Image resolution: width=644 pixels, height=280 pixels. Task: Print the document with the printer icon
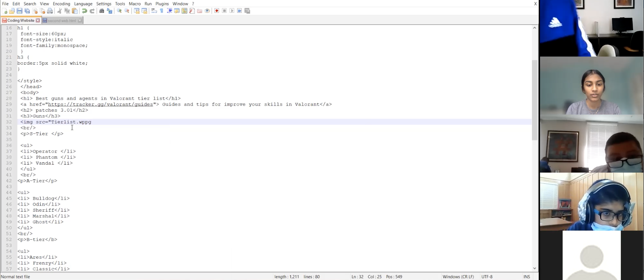(50, 11)
